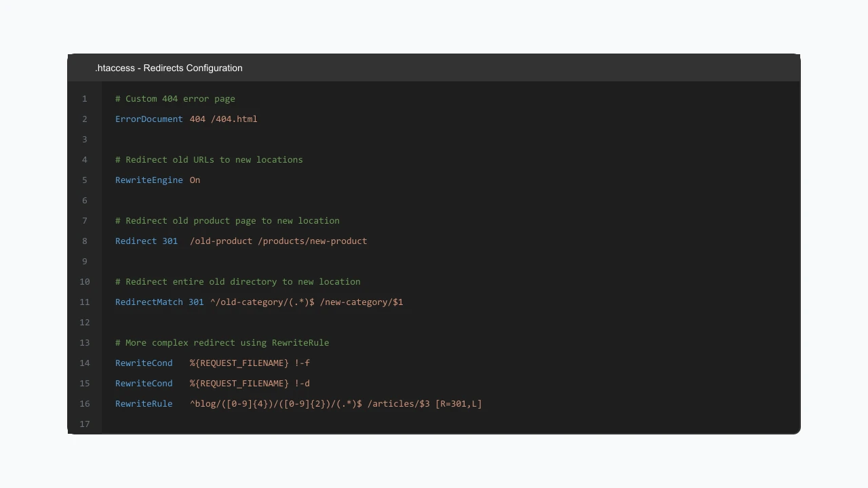Click the "# Redirect entire old directory" comment
This screenshot has height=488, width=868.
pos(237,281)
